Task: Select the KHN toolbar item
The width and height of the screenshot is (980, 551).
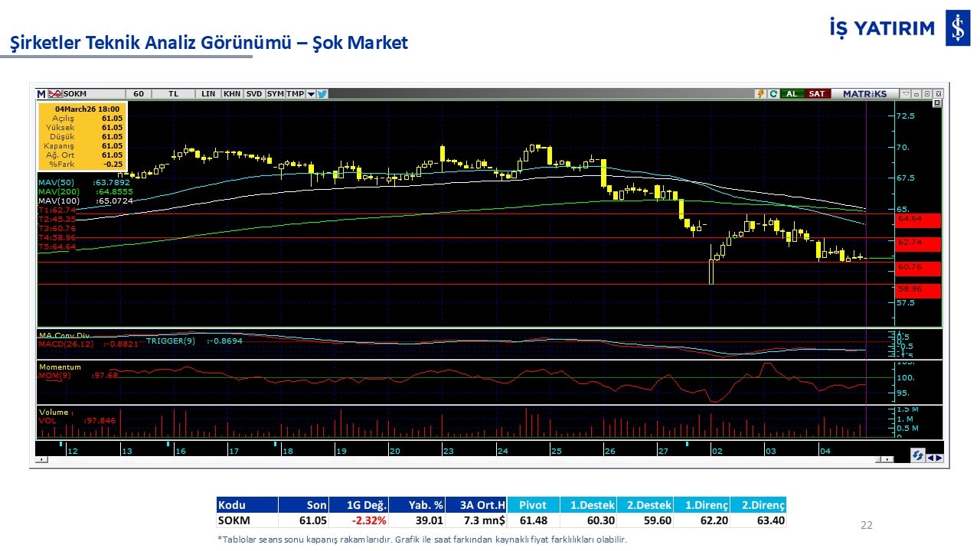Action: [x=232, y=93]
